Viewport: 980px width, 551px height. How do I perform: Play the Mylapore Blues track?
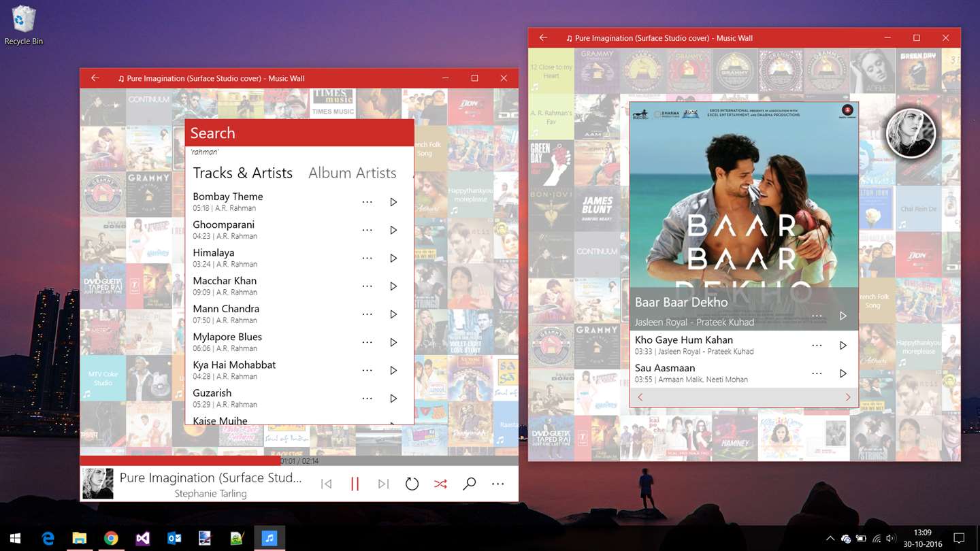pos(393,342)
